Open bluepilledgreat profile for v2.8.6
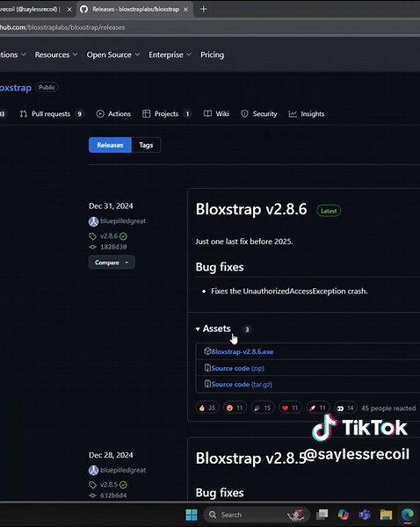 123,221
